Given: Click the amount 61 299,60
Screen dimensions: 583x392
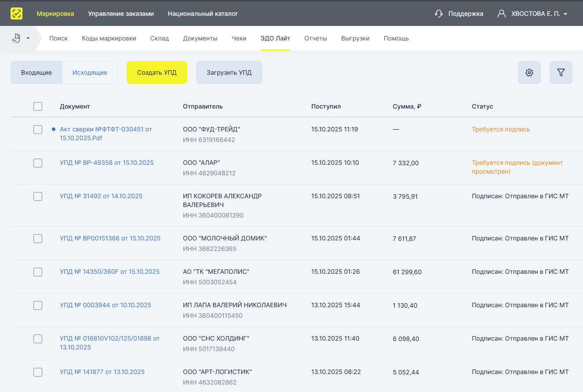Looking at the screenshot, I should 407,272.
